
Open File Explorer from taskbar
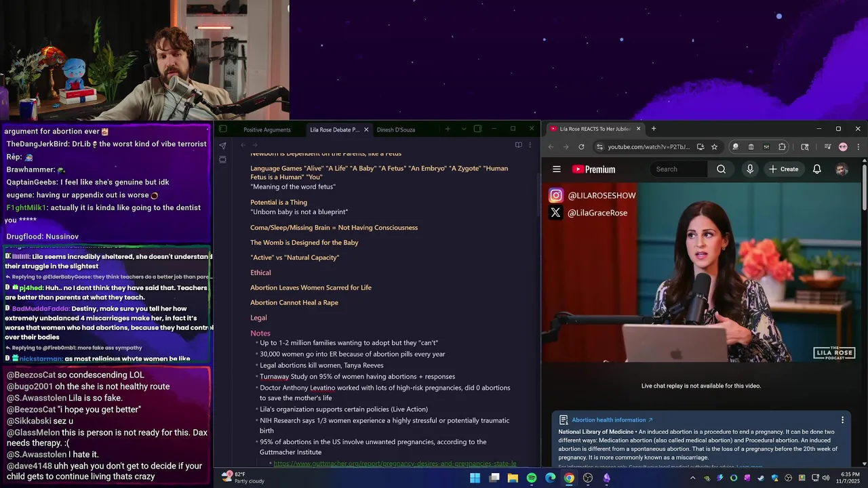coord(513,478)
